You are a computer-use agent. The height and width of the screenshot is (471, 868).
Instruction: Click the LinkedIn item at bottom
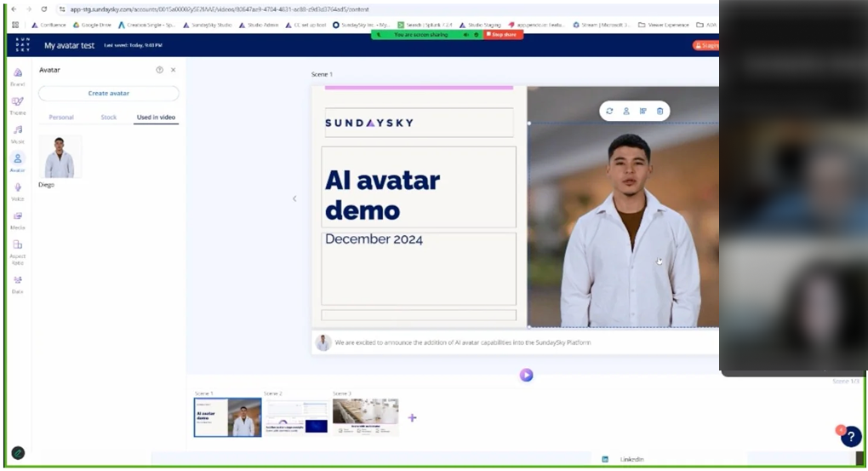tap(624, 459)
